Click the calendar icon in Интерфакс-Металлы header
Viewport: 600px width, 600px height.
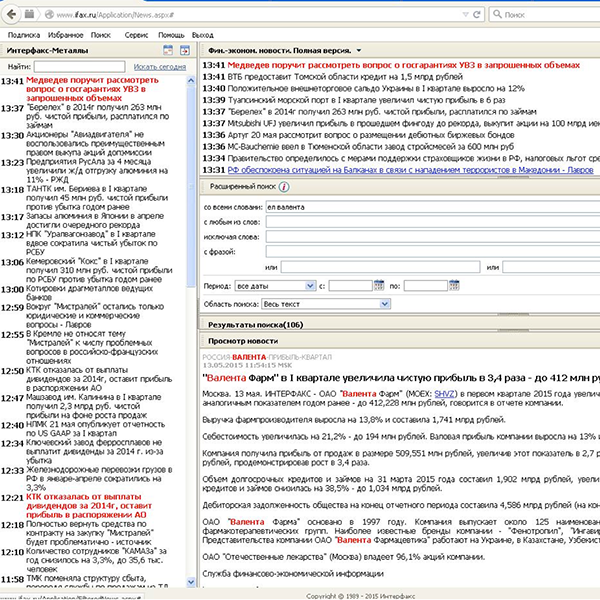click(x=168, y=50)
